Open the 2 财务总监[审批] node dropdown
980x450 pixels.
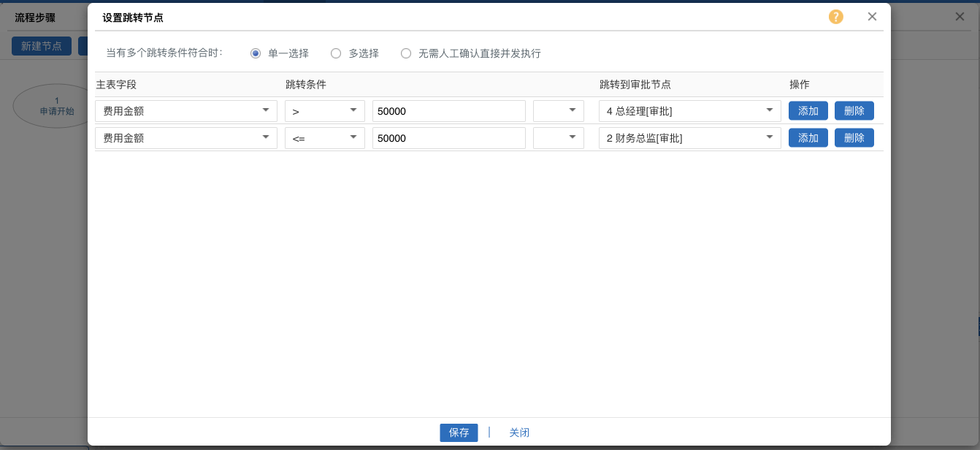(689, 138)
